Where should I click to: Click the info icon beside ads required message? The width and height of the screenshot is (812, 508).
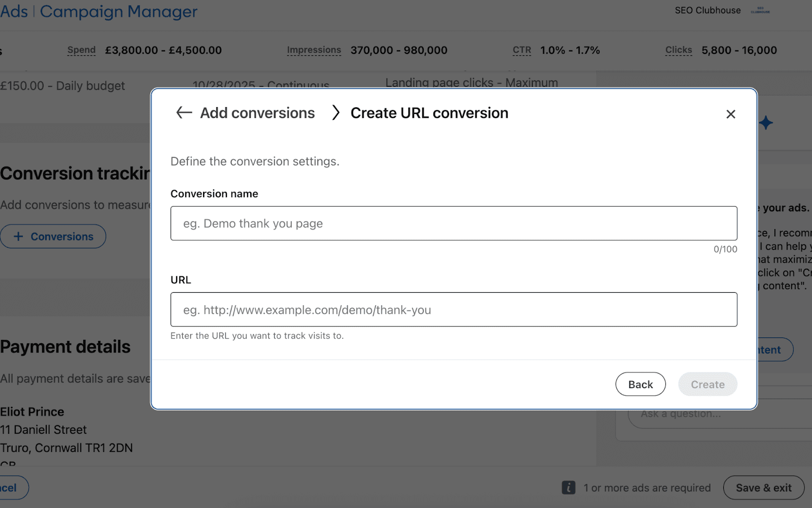tap(568, 488)
